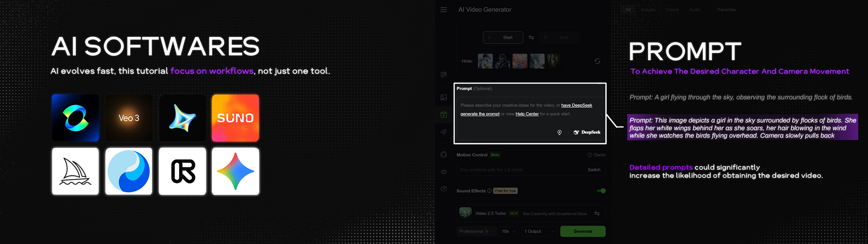Click the Generate button
This screenshot has width=868, height=244.
tap(583, 231)
